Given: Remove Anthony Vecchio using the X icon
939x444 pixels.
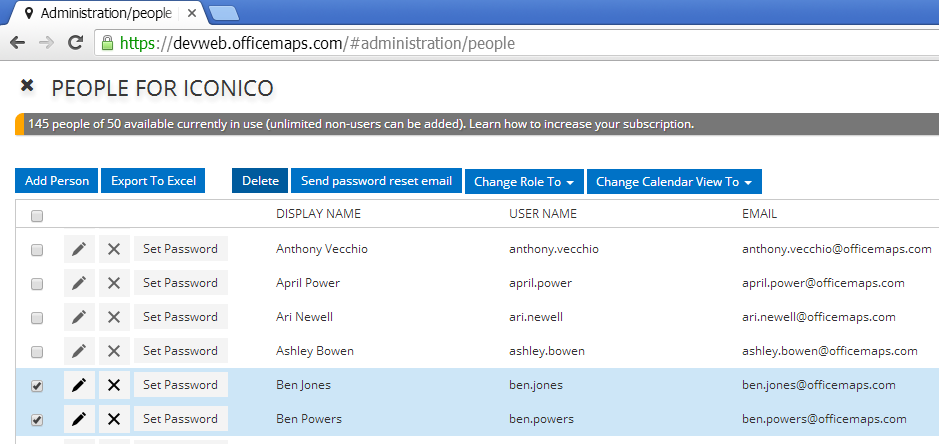Looking at the screenshot, I should coord(114,249).
